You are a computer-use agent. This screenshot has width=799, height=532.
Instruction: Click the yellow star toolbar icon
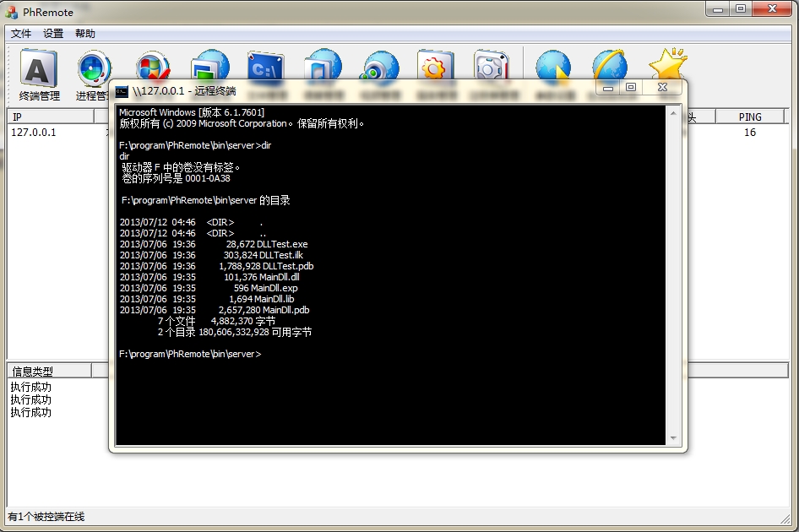[668, 64]
